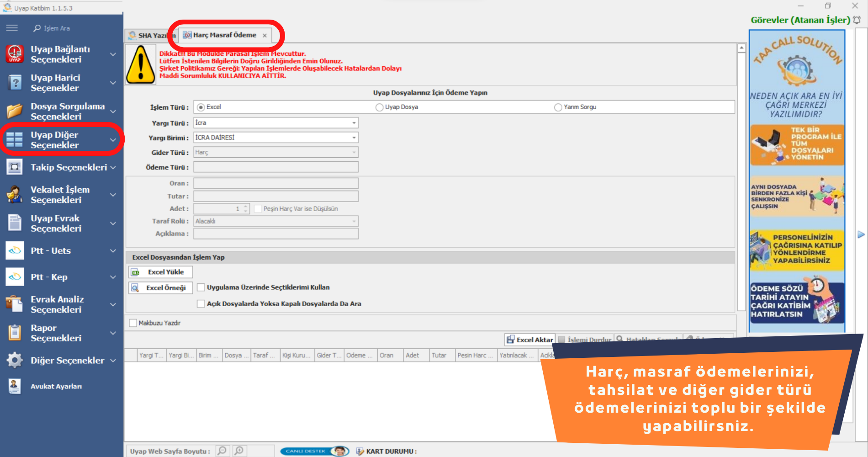Select the Uyap Dosya radio button

(379, 107)
